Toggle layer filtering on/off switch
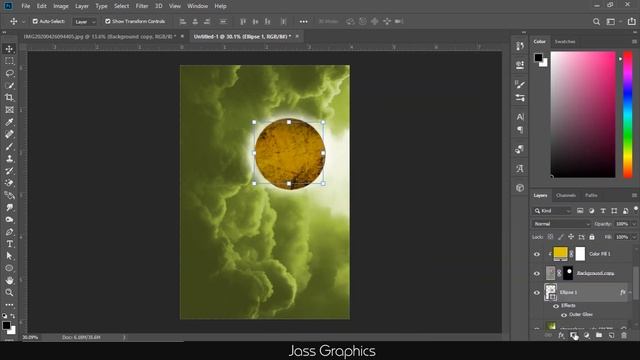The width and height of the screenshot is (640, 360). coord(636,209)
